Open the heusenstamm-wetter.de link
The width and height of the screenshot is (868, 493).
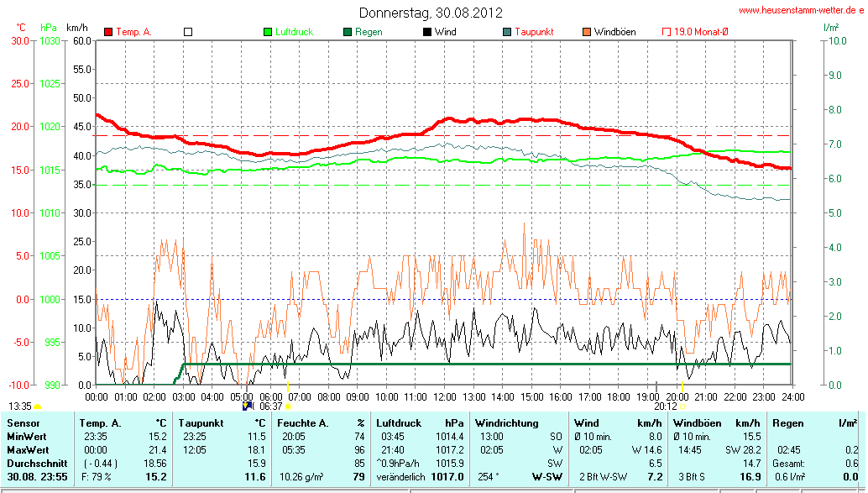801,11
